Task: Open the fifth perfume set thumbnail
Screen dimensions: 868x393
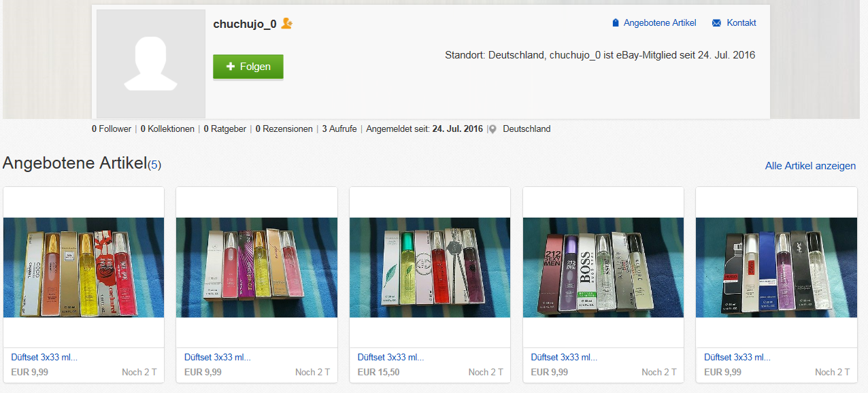Action: click(776, 267)
